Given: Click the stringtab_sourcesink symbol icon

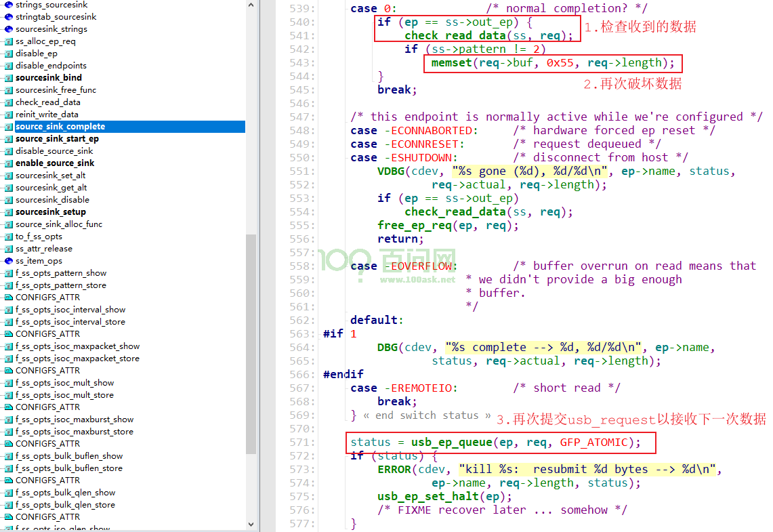Looking at the screenshot, I should pyautogui.click(x=8, y=17).
